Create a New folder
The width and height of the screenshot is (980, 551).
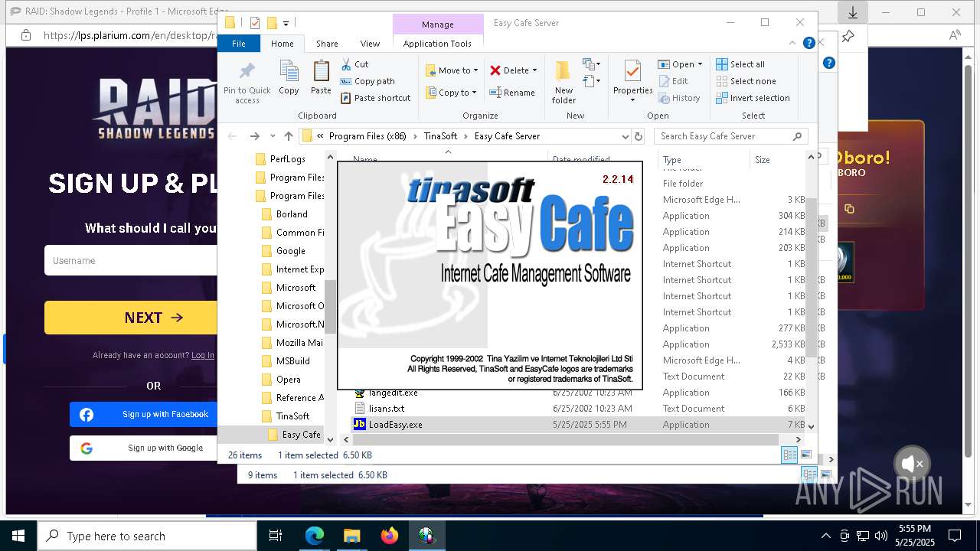[563, 83]
